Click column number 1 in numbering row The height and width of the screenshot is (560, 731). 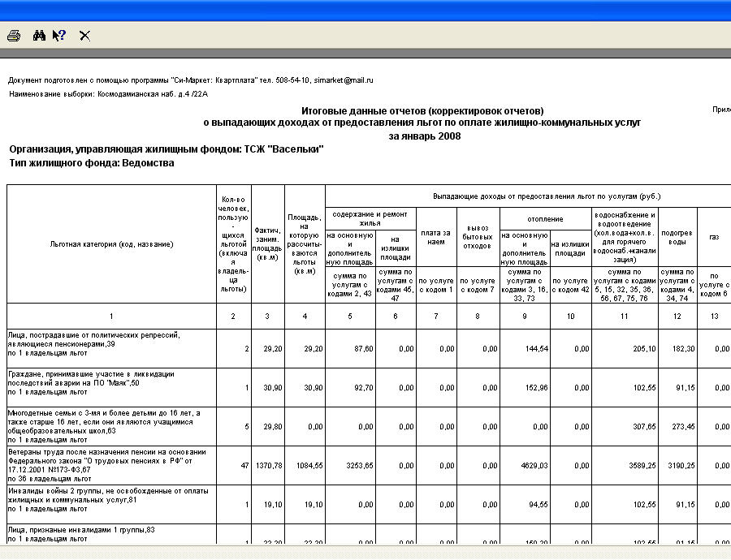111,317
